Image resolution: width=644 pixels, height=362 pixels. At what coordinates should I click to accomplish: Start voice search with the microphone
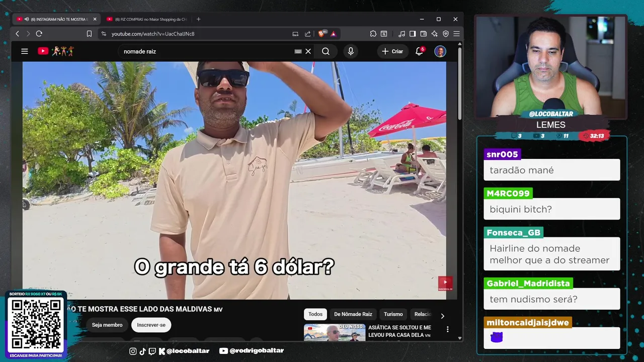(351, 51)
